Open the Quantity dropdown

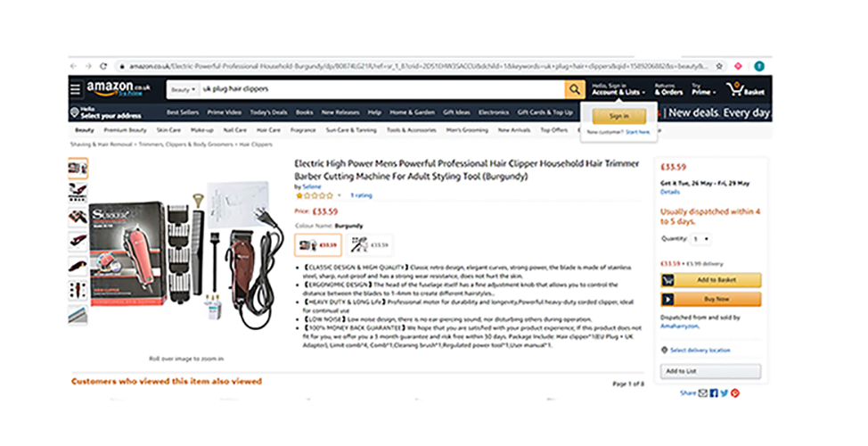(700, 239)
